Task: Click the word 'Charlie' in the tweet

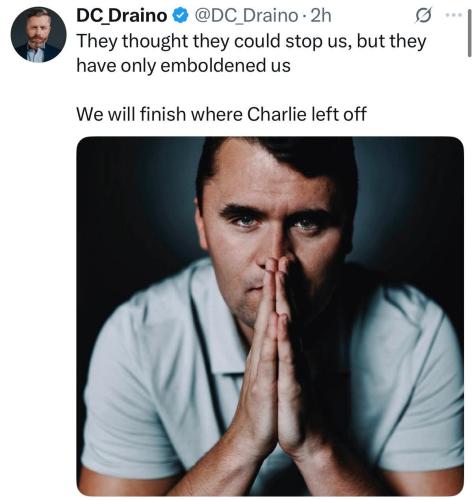Action: pos(277,114)
